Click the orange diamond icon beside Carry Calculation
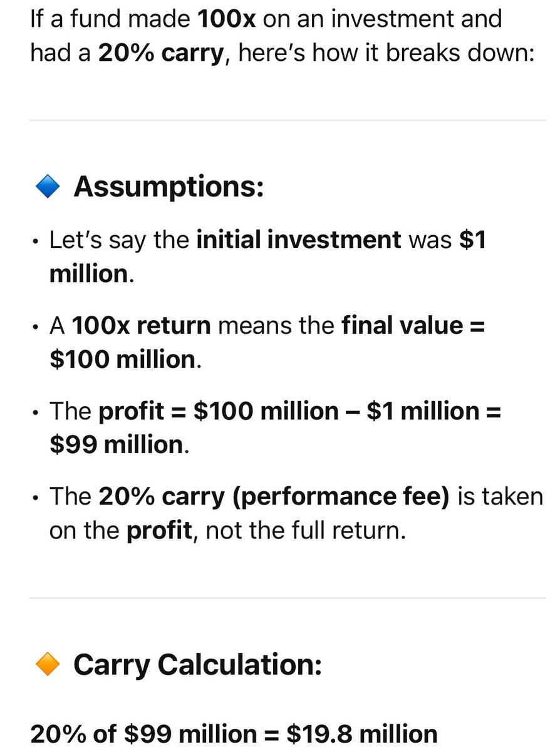 (x=48, y=664)
